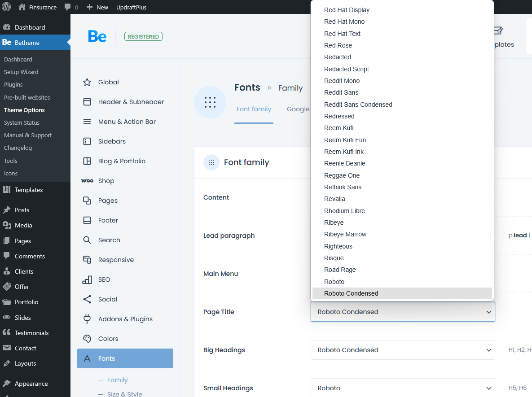Image resolution: width=532 pixels, height=397 pixels.
Task: Choose Ribeye Marrow font option
Action: tap(402, 234)
